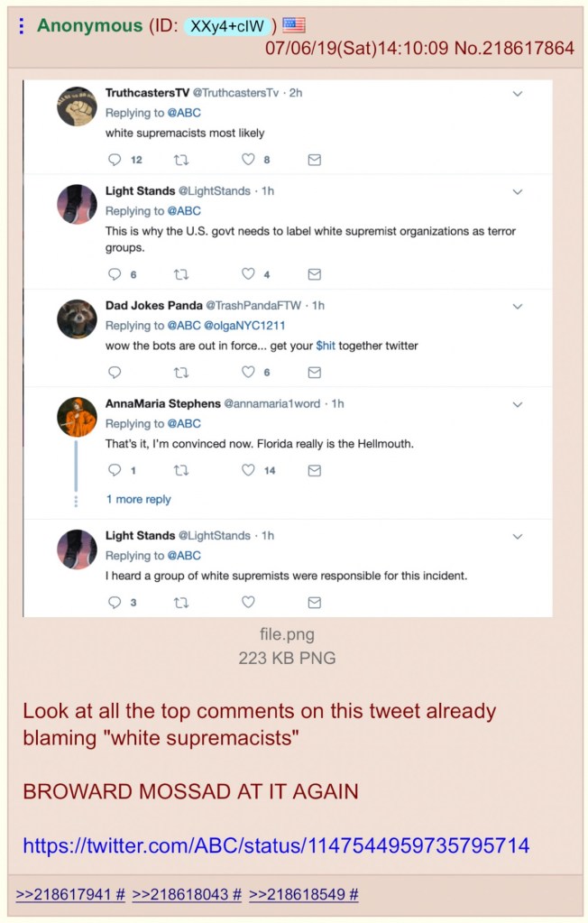Click retweet icon on the TruthcastersTV tweet
Viewport: 588px width, 923px height.
point(181,160)
